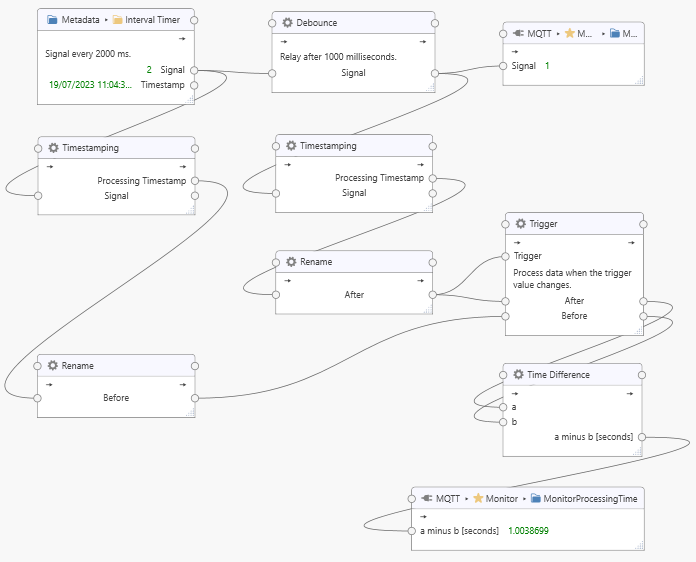Click the 1.0038699 value in MonitorProcessingTime
The image size is (696, 562).
tap(536, 529)
